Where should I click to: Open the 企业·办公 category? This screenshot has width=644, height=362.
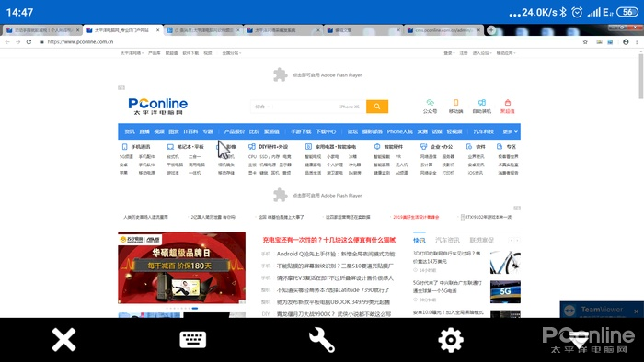436,146
